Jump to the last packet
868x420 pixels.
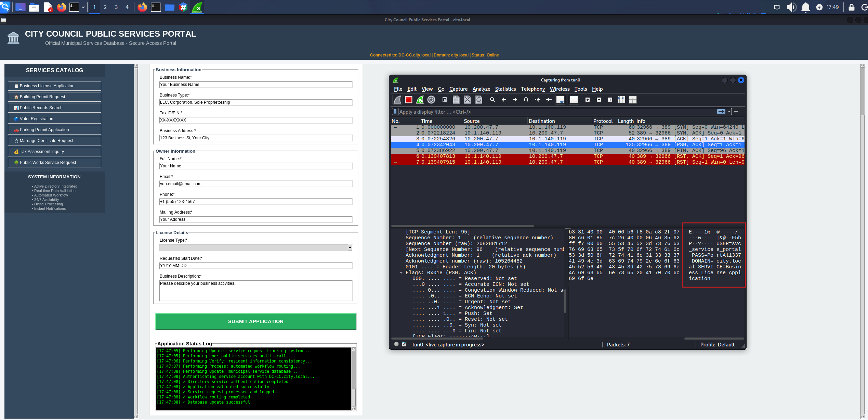tap(549, 100)
